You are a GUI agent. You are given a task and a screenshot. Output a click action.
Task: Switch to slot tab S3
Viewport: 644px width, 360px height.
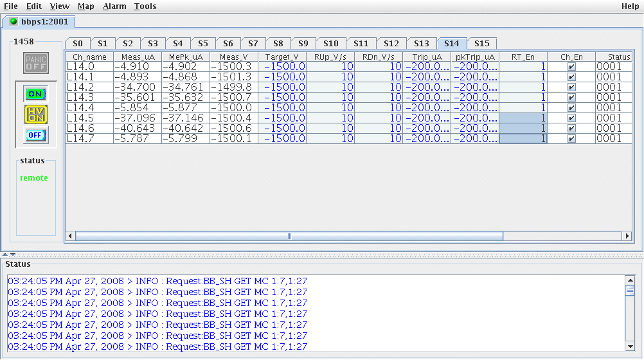[x=153, y=44]
